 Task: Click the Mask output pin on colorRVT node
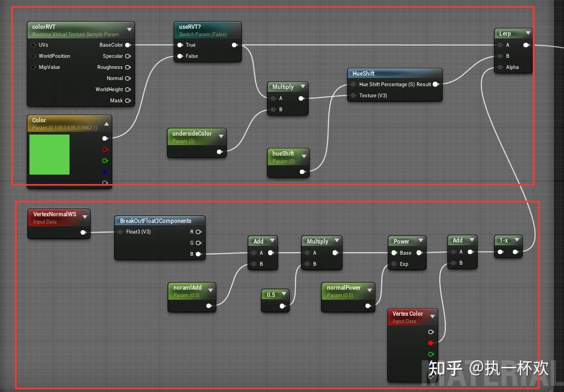(128, 101)
